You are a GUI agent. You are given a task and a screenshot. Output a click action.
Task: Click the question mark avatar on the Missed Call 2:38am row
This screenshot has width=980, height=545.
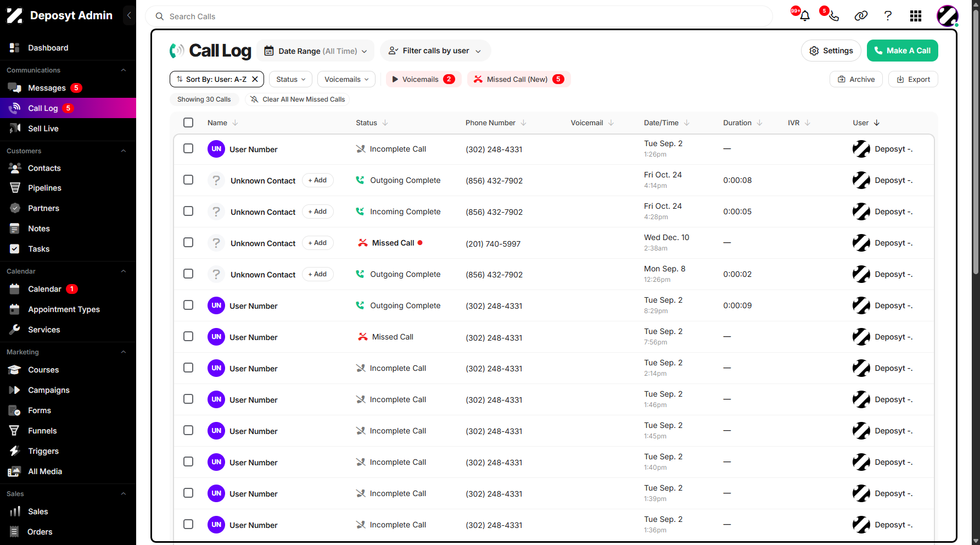216,243
